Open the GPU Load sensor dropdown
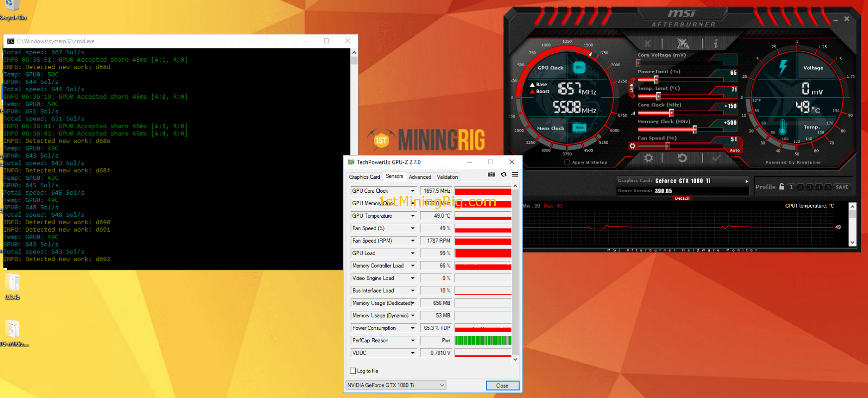The width and height of the screenshot is (868, 398). tap(413, 253)
